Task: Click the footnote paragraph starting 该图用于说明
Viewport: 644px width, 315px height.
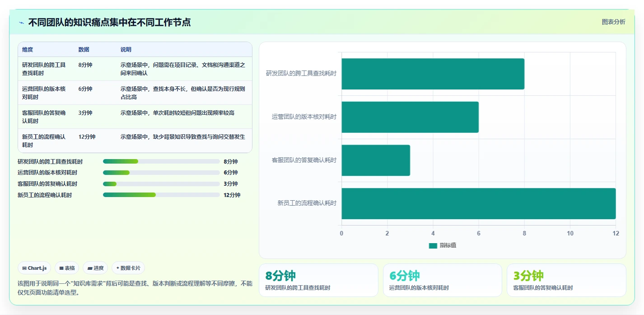Action: (135, 288)
